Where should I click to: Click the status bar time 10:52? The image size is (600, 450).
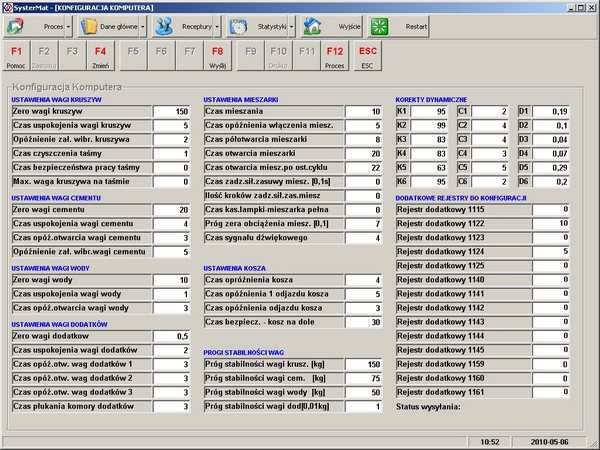pyautogui.click(x=490, y=442)
